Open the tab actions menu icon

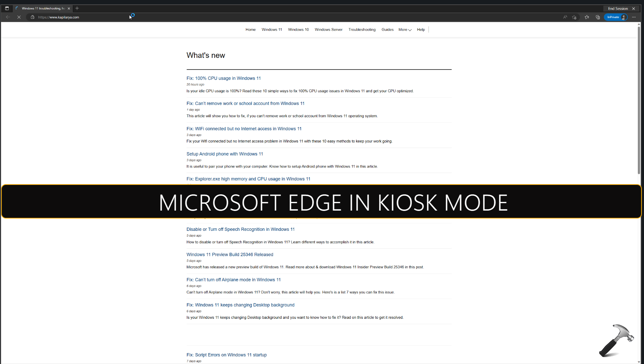tap(7, 8)
